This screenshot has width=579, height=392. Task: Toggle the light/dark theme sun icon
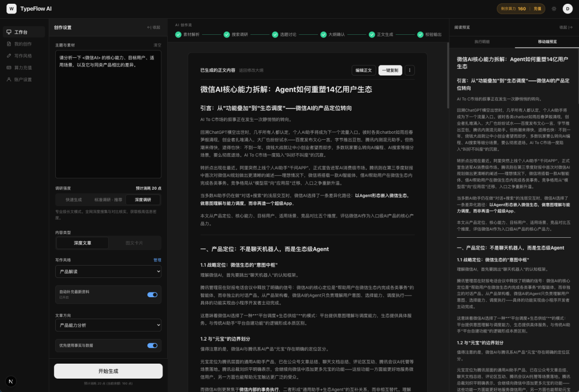click(x=554, y=9)
